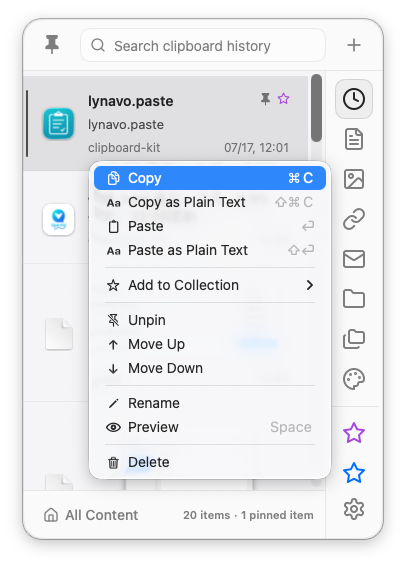Open settings gear in sidebar

(354, 509)
